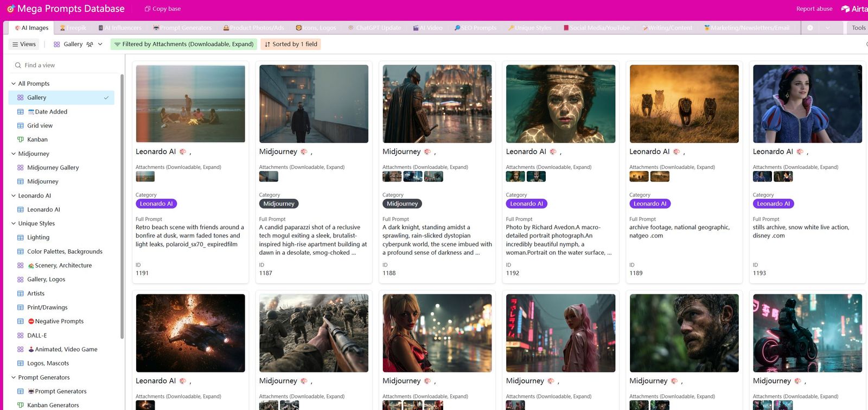The image size is (868, 410).
Task: Open the Lighting grid view icon
Action: pos(21,237)
